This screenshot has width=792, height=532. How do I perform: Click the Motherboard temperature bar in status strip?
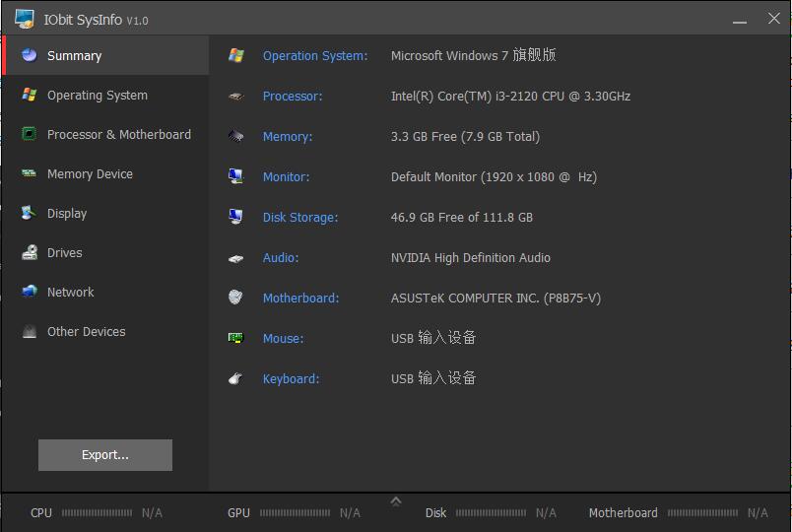click(702, 513)
